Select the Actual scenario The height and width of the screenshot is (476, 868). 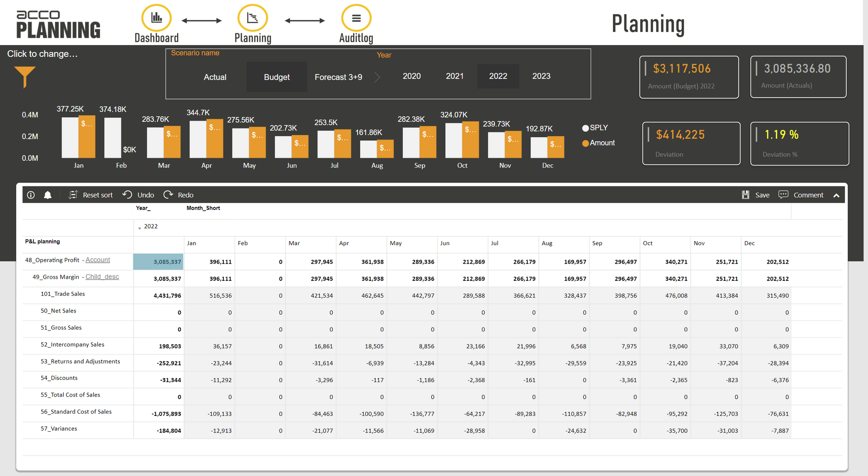[x=215, y=77]
